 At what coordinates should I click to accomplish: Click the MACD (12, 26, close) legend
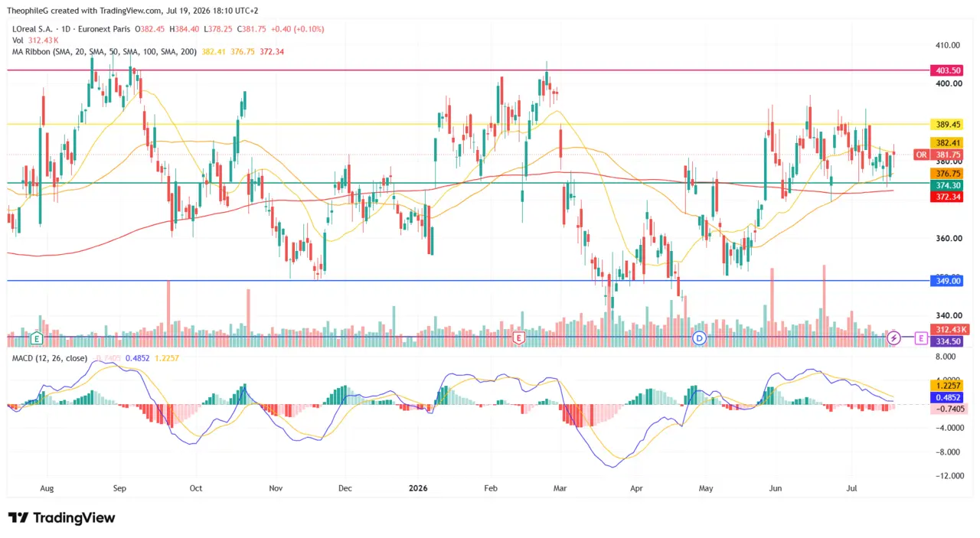[51, 358]
